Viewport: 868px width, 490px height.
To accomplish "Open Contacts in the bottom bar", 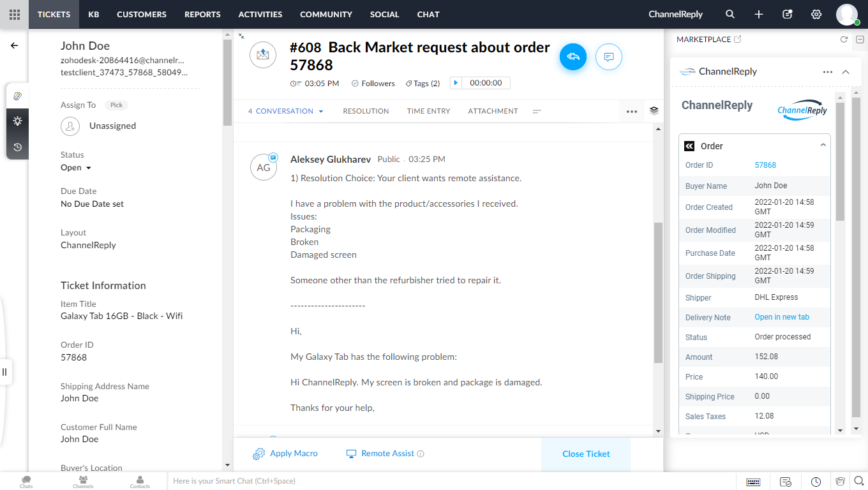I will [x=140, y=482].
